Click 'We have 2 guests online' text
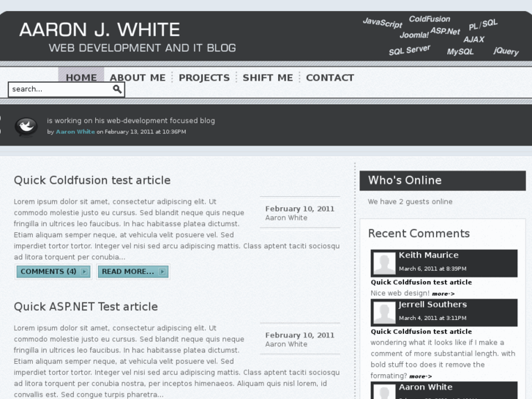The width and height of the screenshot is (532, 399). coord(410,202)
